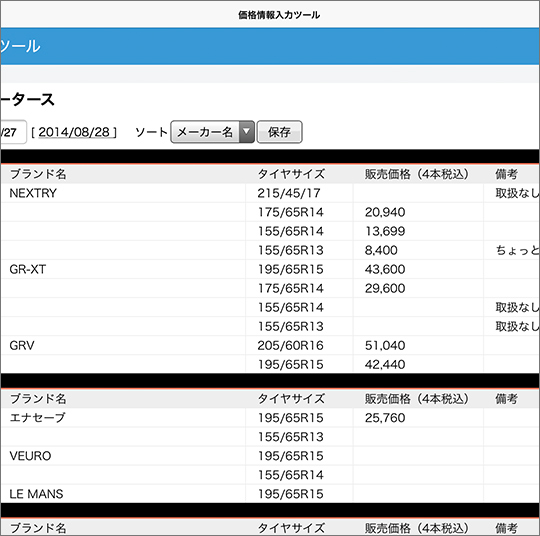Click the price 29,600

click(x=385, y=288)
